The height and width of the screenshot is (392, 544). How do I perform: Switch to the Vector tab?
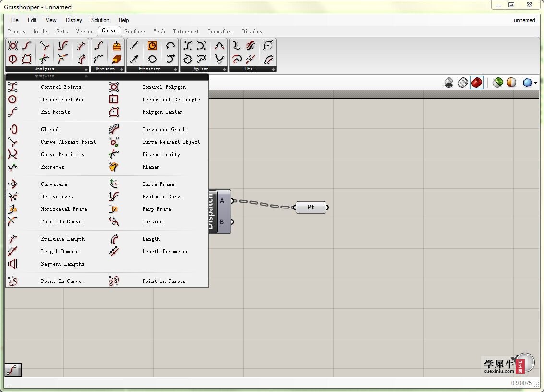click(85, 31)
